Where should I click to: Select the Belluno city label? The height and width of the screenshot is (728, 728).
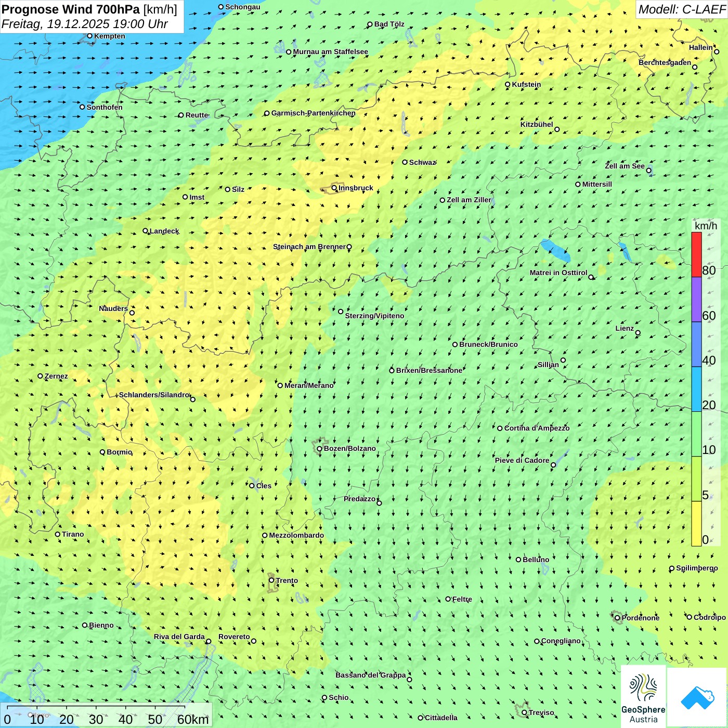click(x=536, y=560)
